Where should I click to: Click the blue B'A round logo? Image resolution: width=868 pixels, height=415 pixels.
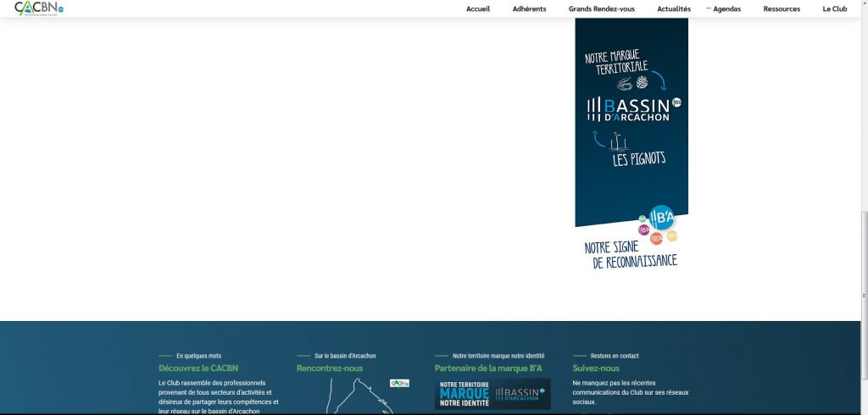point(661,218)
